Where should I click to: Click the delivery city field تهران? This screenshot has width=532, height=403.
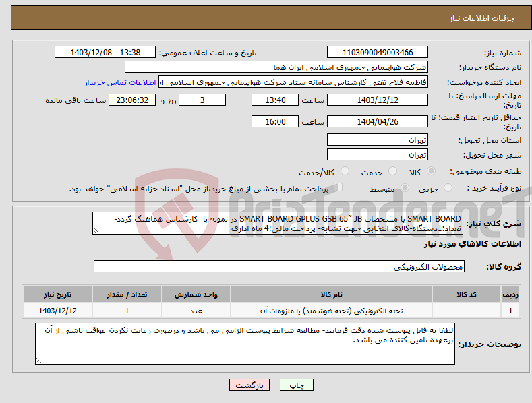378,155
